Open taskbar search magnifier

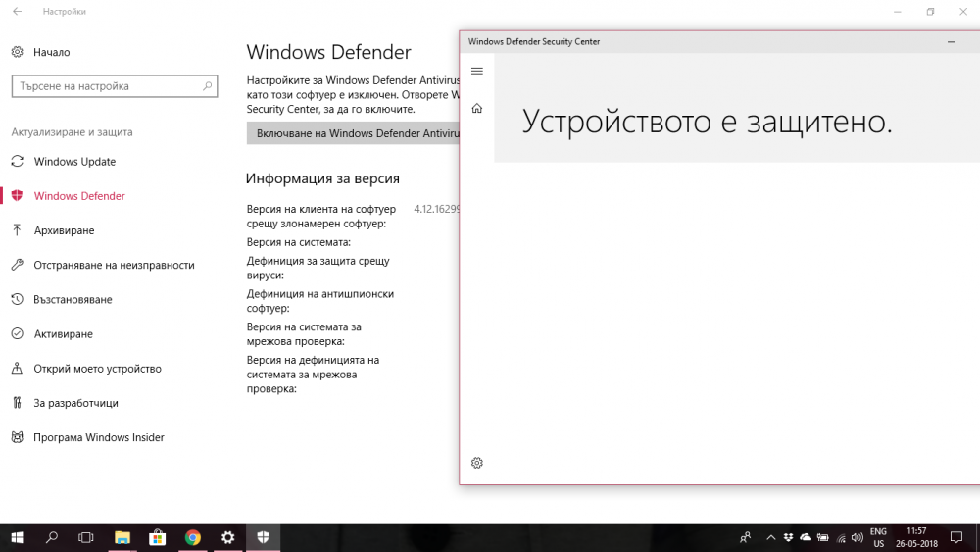[x=52, y=537]
